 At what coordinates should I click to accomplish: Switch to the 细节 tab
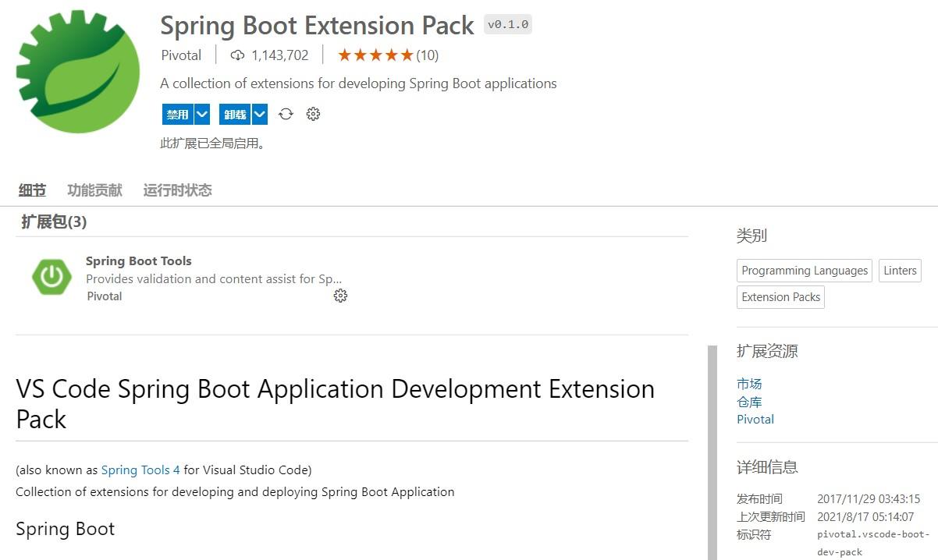(x=33, y=190)
